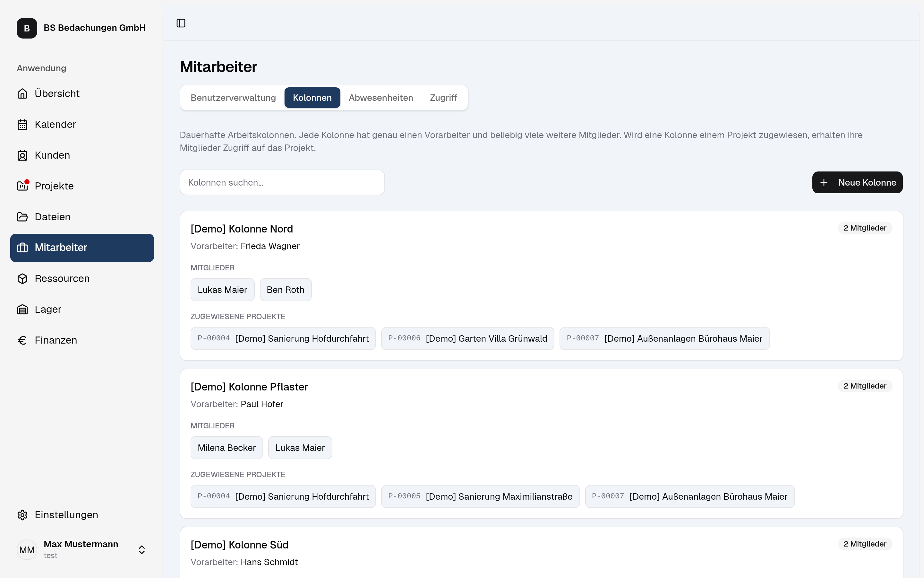924x578 pixels.
Task: Expand the Max Mustermann account menu
Action: 142,550
